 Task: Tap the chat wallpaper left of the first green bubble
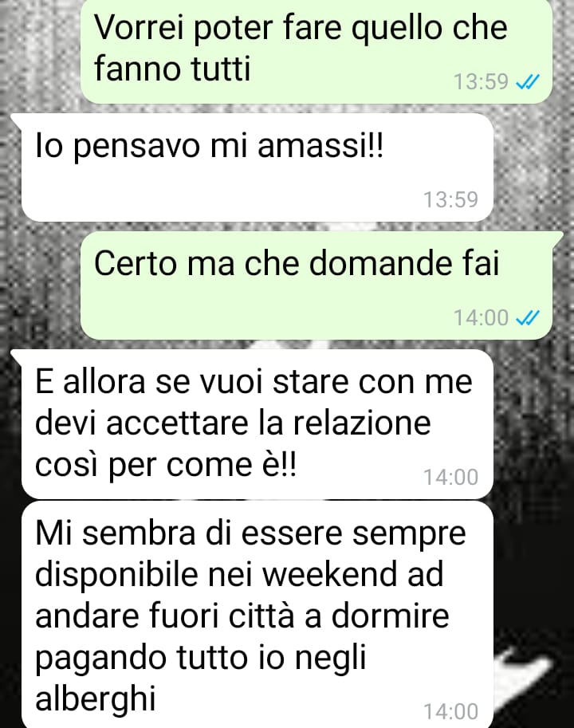tap(39, 51)
